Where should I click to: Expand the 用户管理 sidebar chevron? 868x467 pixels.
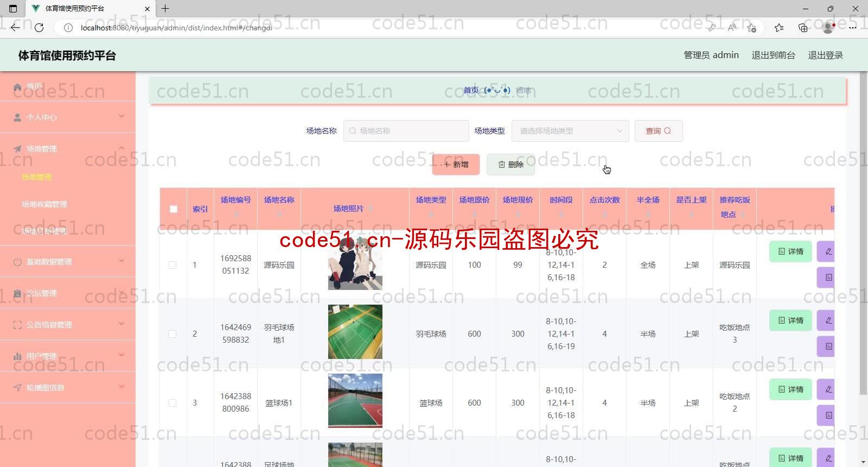pyautogui.click(x=122, y=356)
